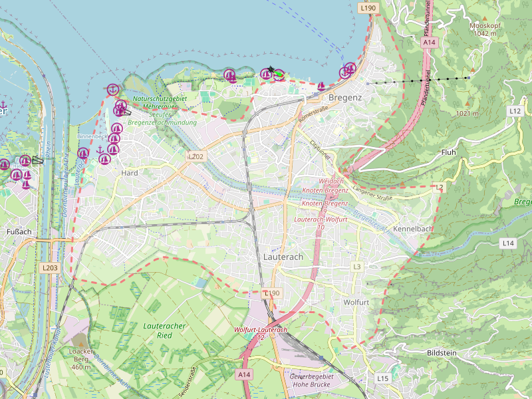Click the Bildstein village label

pos(442,352)
